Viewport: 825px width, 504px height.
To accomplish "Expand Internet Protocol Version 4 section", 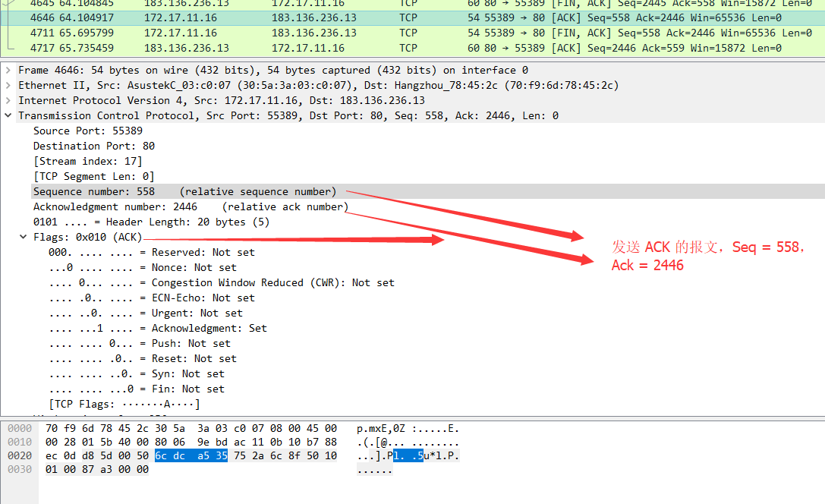I will point(8,100).
